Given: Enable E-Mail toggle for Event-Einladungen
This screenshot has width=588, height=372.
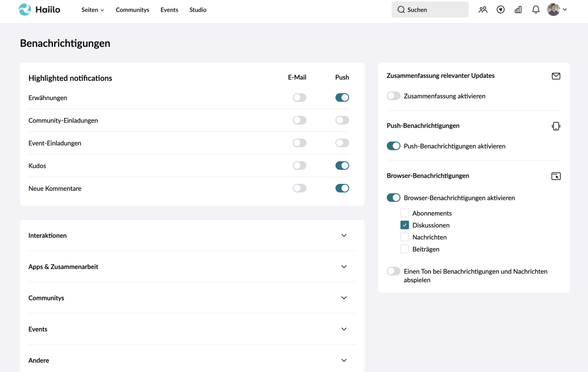Looking at the screenshot, I should pos(299,143).
